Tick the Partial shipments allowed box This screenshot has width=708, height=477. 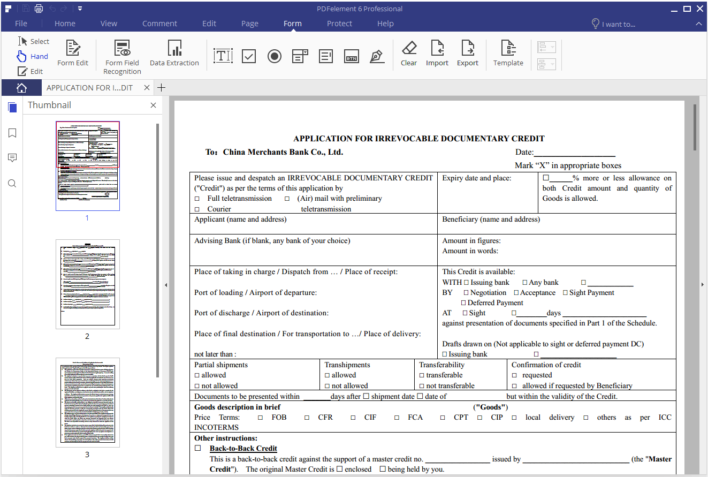[x=197, y=375]
